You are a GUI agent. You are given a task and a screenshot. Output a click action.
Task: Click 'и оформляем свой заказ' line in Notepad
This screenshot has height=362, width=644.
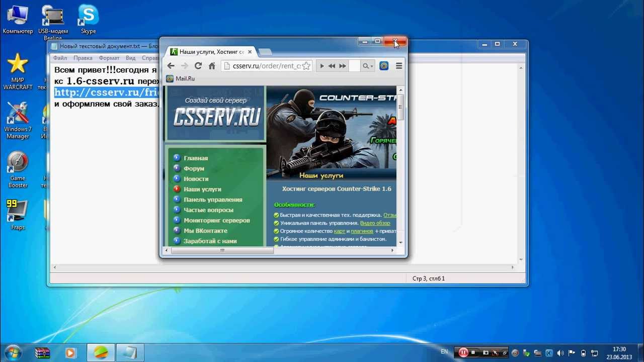pos(107,104)
